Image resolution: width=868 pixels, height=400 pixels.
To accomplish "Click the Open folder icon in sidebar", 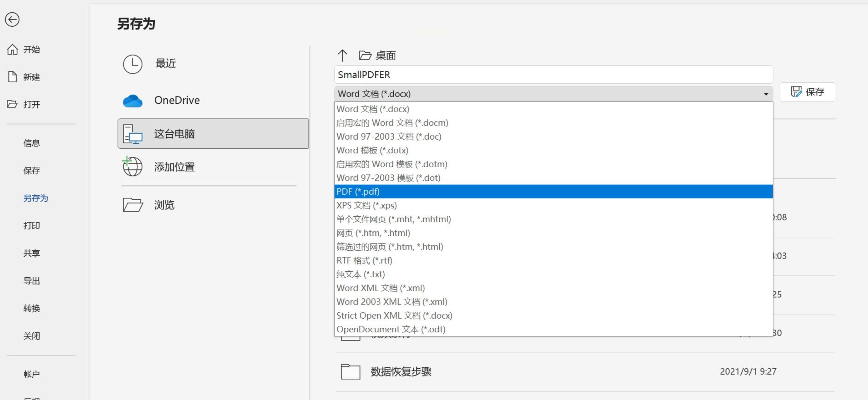I will coord(12,104).
